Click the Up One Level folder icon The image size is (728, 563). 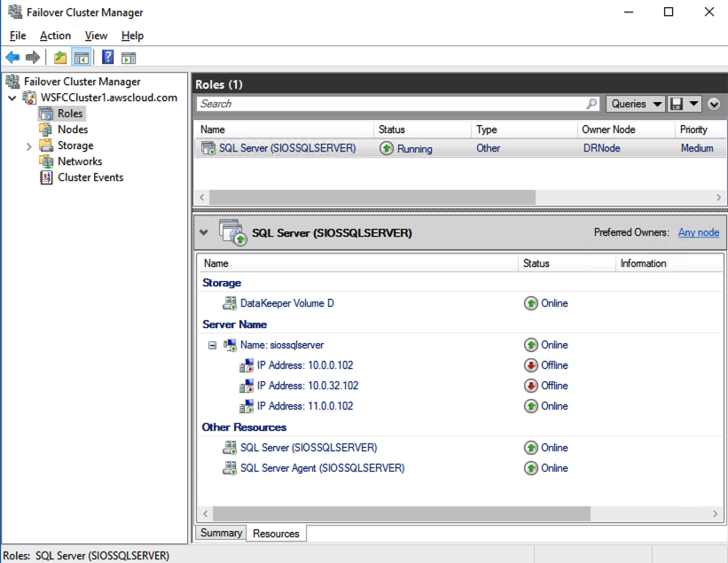[x=59, y=58]
